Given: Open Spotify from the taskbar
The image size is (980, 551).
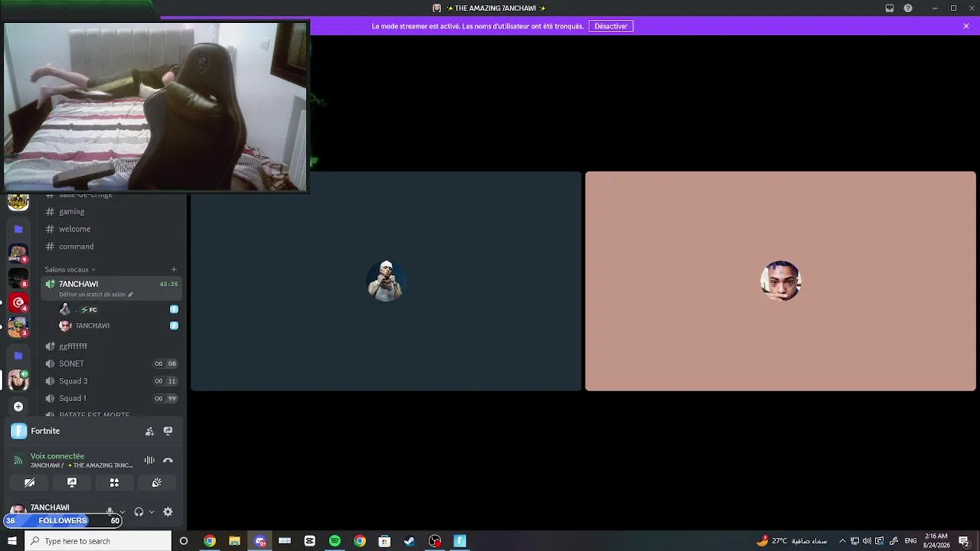Looking at the screenshot, I should click(335, 541).
